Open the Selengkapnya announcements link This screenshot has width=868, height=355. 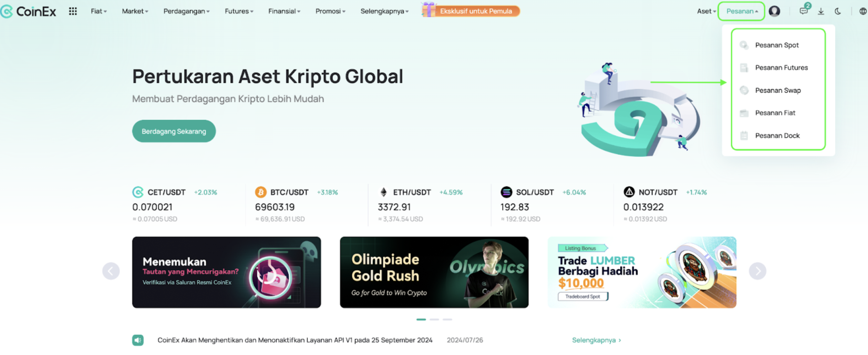(x=596, y=340)
